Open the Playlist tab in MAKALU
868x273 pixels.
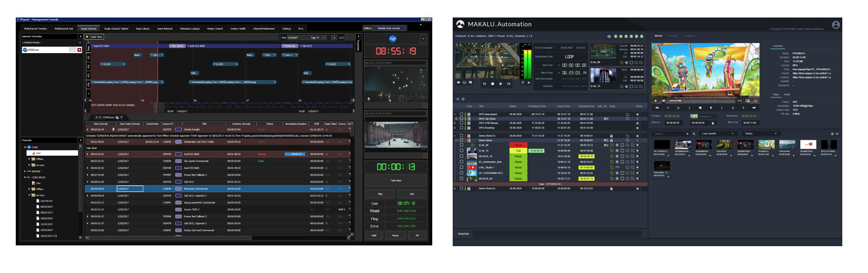click(673, 36)
